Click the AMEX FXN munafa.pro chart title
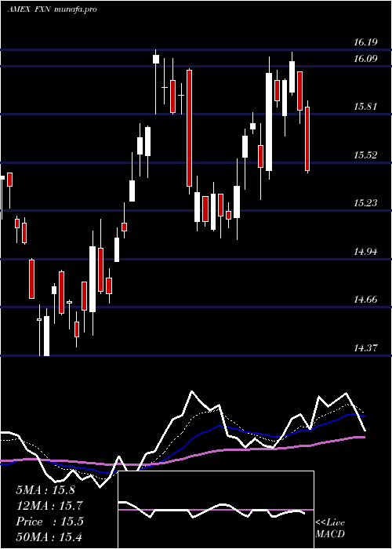Viewport: 392px width, 549px height. (x=52, y=9)
